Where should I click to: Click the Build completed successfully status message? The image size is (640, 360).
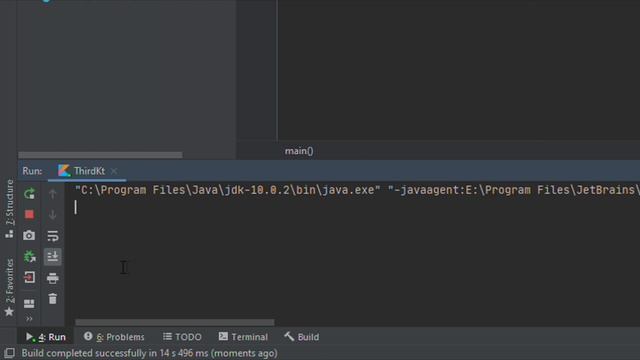pos(149,353)
